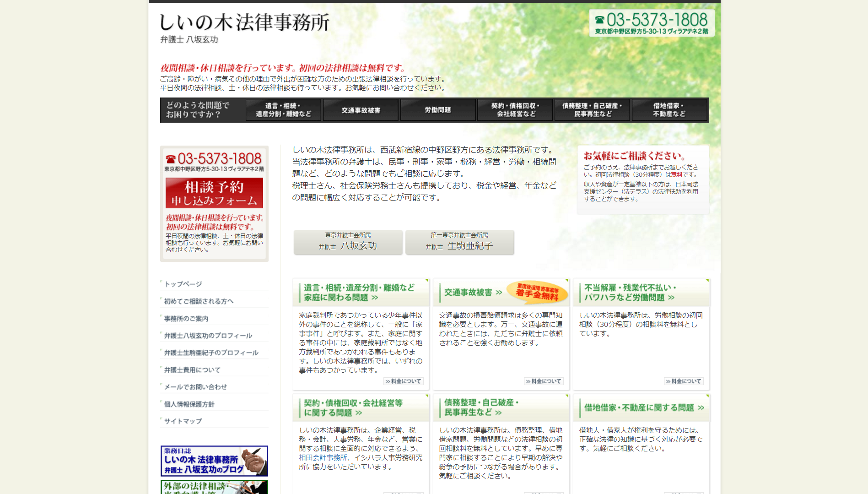Open メールでお問い合わせ sidebar link
This screenshot has height=494, width=868.
[x=195, y=387]
